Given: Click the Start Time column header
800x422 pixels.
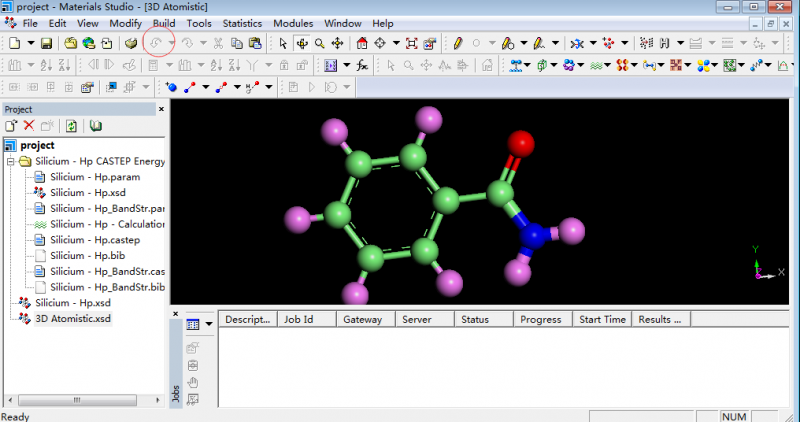Looking at the screenshot, I should pos(602,320).
